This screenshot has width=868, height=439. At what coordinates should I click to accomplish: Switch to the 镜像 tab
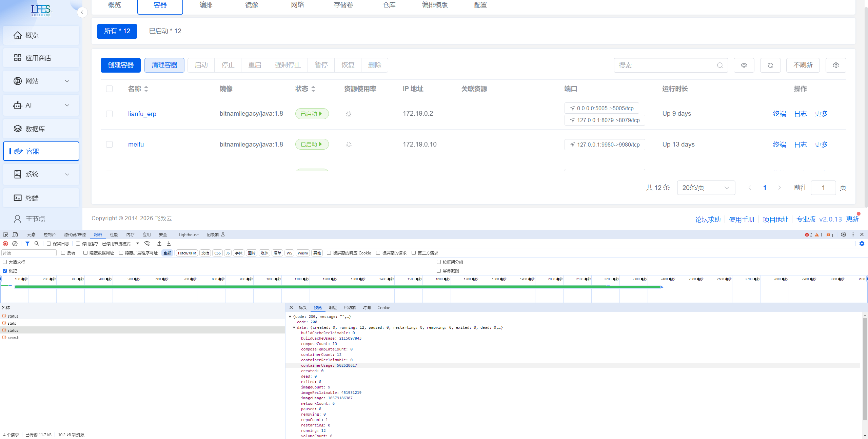(x=252, y=5)
